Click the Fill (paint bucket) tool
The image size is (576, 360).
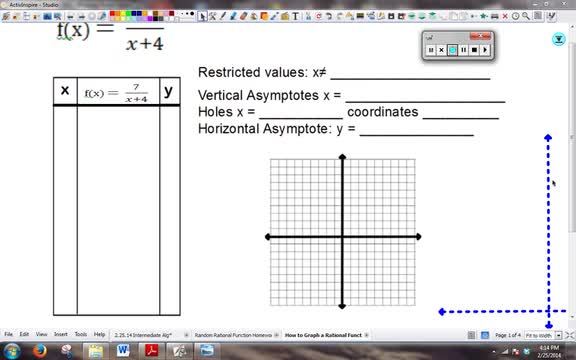(x=254, y=16)
